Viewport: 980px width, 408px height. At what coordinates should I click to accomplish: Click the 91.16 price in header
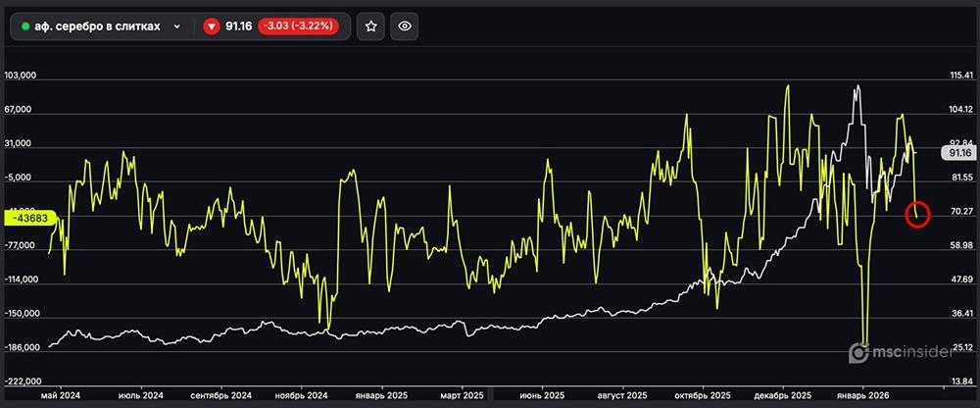tap(237, 26)
